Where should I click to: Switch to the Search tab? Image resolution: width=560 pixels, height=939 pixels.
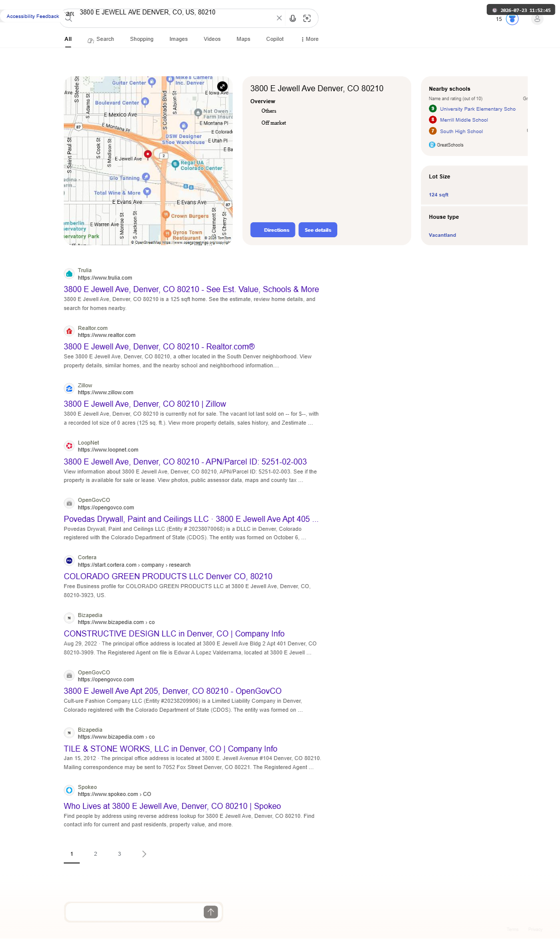[101, 39]
